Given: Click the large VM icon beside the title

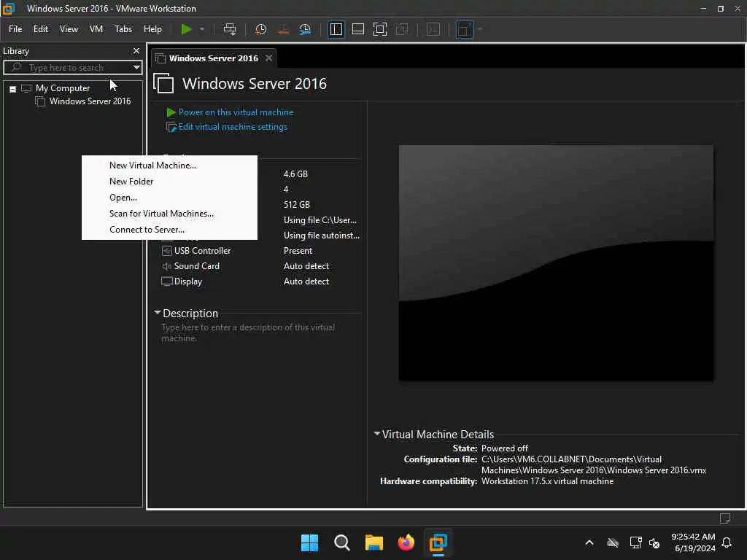Looking at the screenshot, I should (x=164, y=83).
